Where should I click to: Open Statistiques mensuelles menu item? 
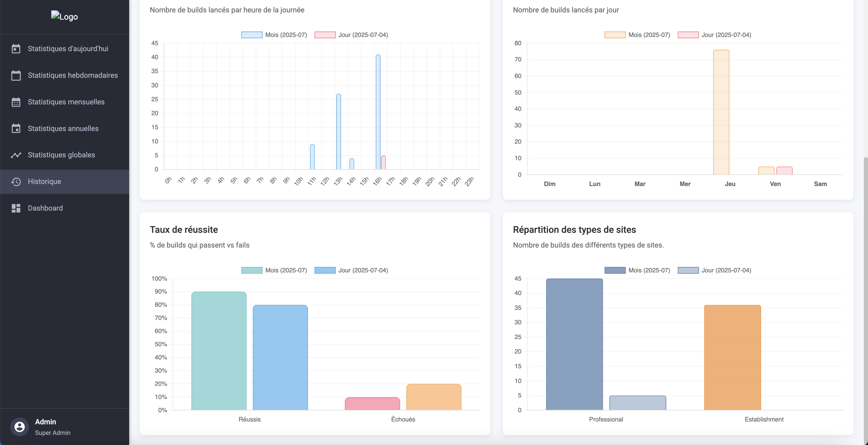pos(66,102)
